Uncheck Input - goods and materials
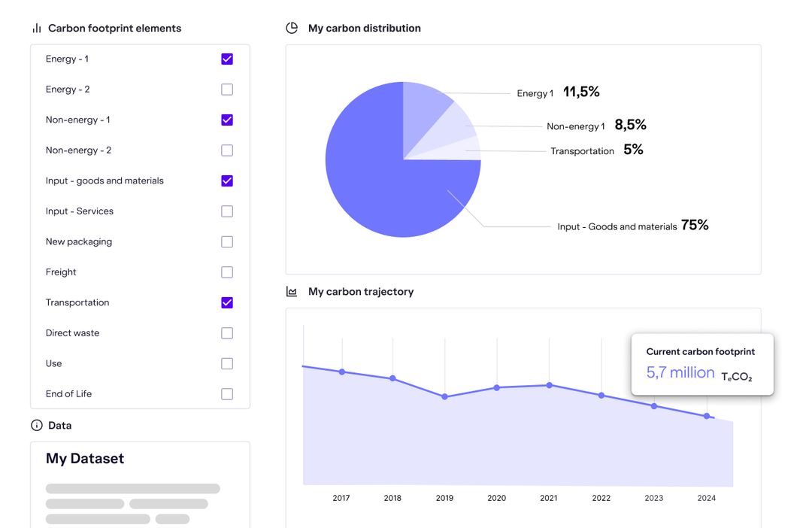 pos(226,181)
